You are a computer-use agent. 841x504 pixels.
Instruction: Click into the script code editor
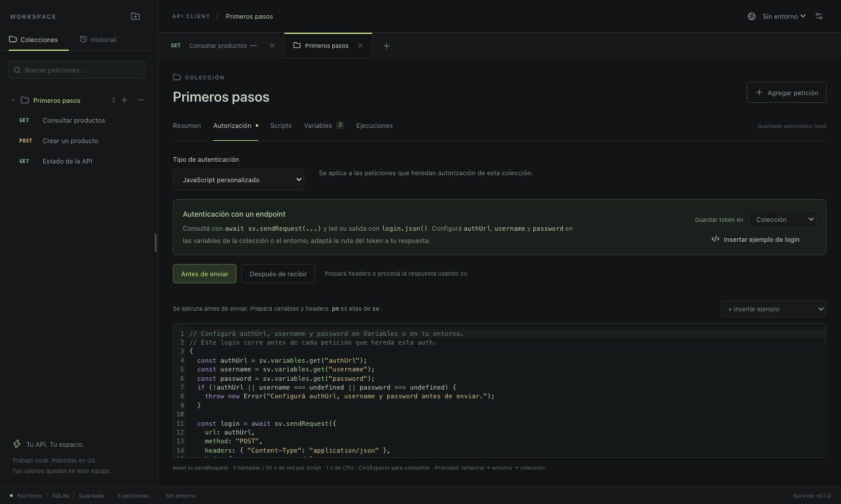click(499, 390)
